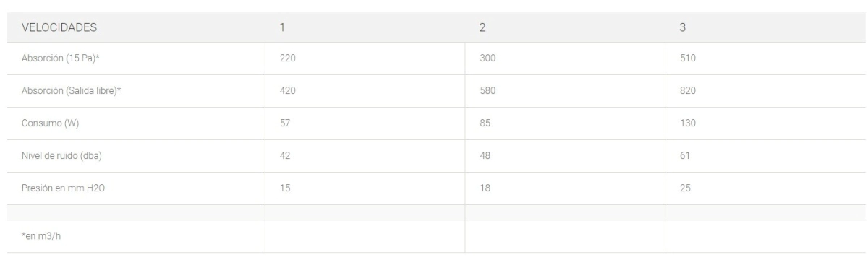
Task: Select the value 57 cell
Action: tap(365, 123)
